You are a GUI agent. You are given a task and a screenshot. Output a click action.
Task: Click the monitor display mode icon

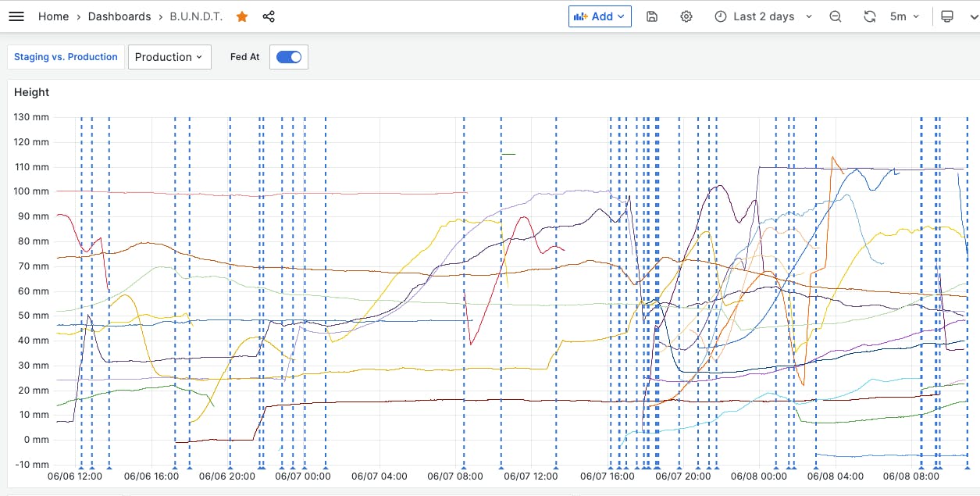[x=947, y=16]
